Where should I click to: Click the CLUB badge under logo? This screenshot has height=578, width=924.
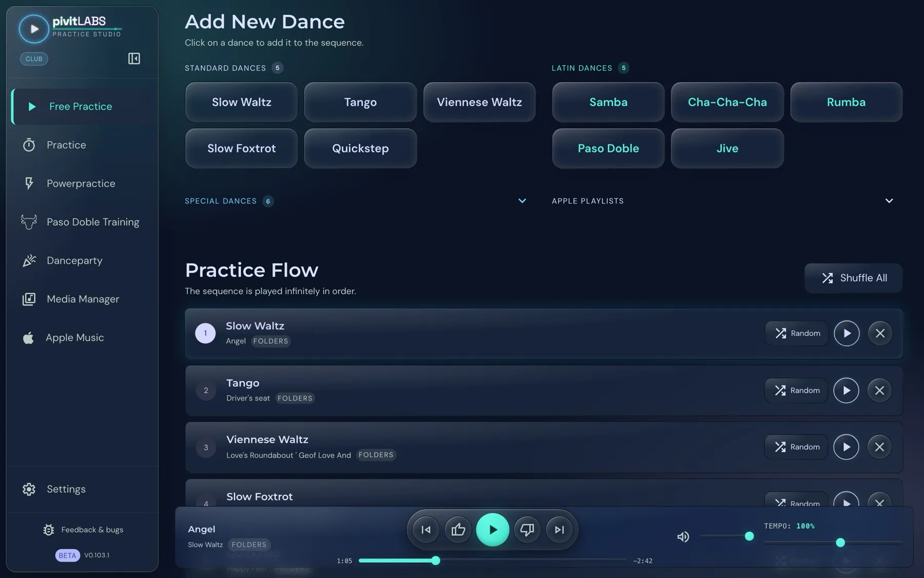click(x=34, y=59)
